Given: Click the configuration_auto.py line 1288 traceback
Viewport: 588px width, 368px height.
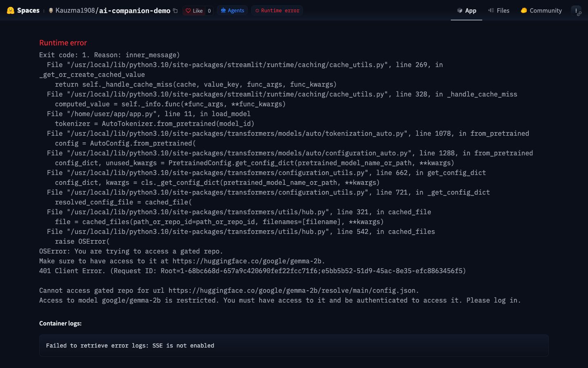Looking at the screenshot, I should pyautogui.click(x=290, y=153).
